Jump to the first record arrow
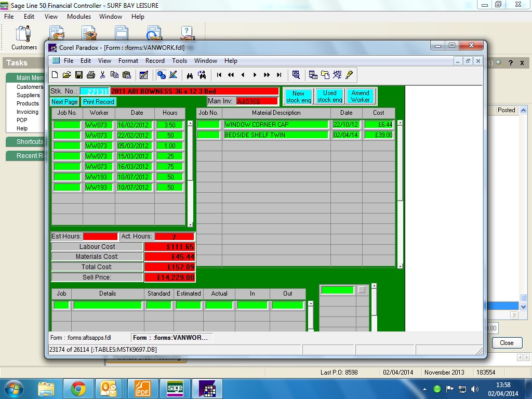Image resolution: width=532 pixels, height=399 pixels. [x=219, y=75]
